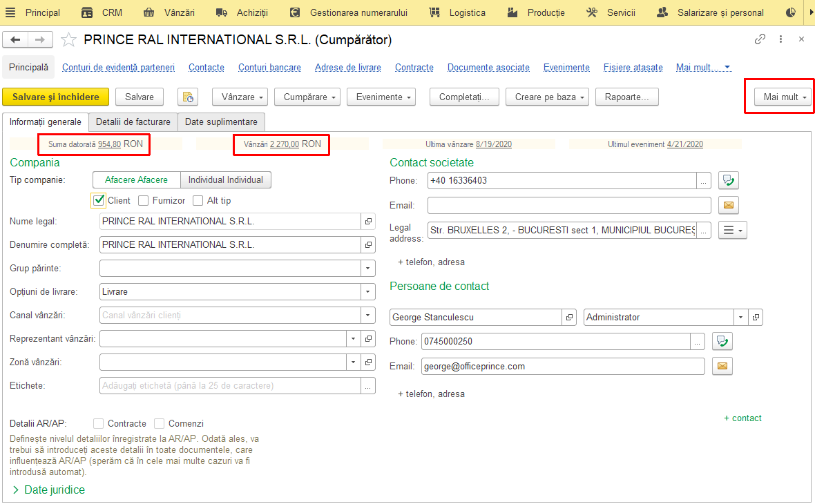Viewport: 815px width, 504px height.
Task: Open the Opțiuni de livrare dropdown
Action: point(367,292)
